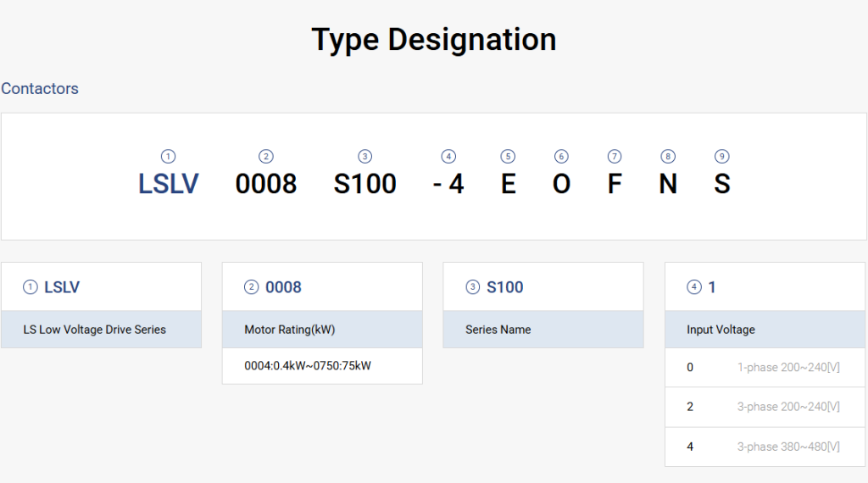
Task: Click code 2 in Input Voltage table
Action: pos(690,407)
